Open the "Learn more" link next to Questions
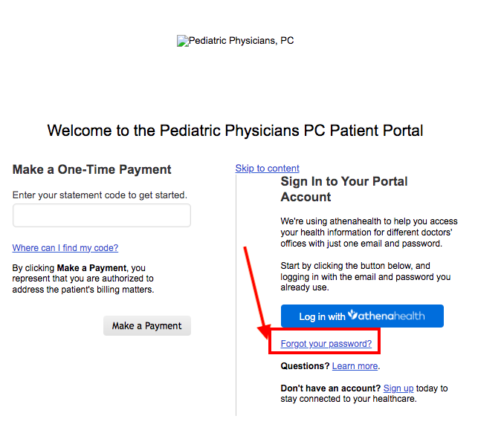The width and height of the screenshot is (504, 433). pos(355,366)
